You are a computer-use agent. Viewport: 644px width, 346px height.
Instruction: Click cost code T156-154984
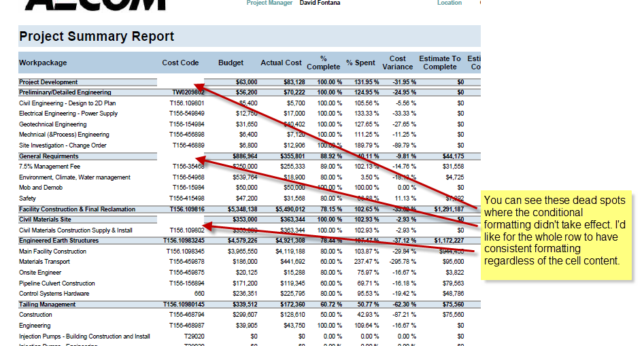[x=187, y=124]
